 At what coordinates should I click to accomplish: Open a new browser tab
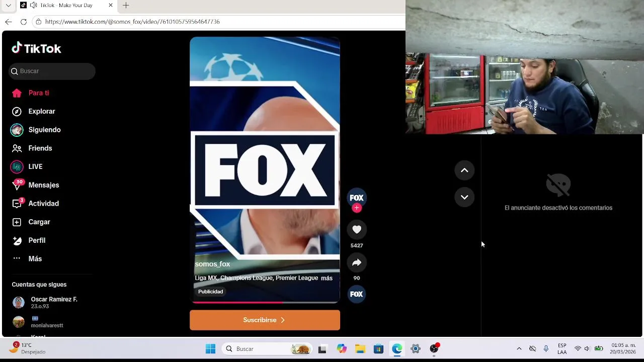(x=126, y=6)
